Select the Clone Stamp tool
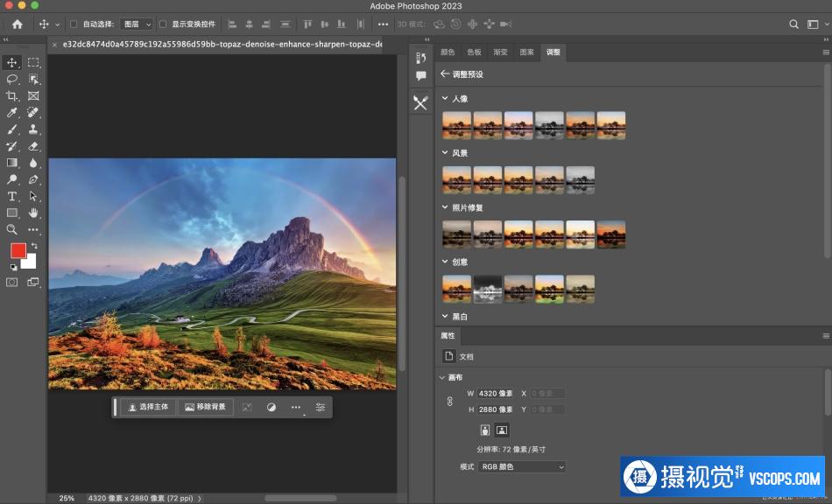The image size is (832, 504). pyautogui.click(x=33, y=129)
